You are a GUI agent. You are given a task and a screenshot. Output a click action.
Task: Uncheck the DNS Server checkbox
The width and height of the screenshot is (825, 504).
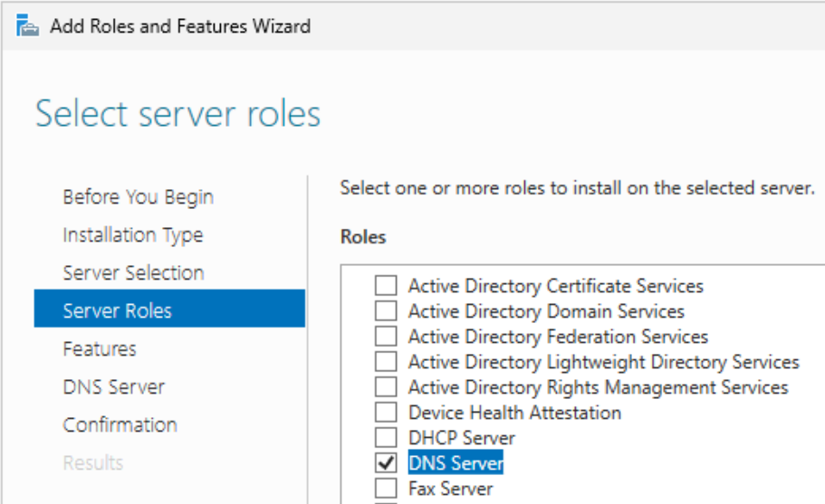(x=387, y=463)
